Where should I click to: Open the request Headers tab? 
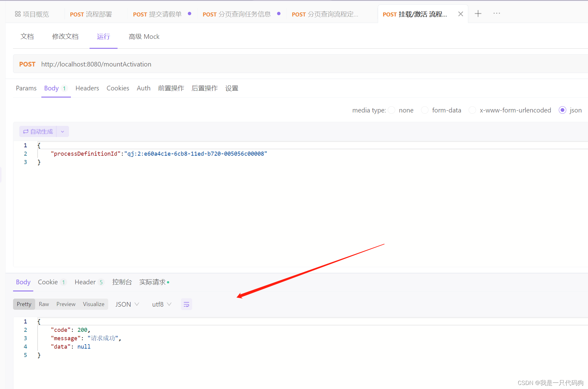tap(87, 88)
